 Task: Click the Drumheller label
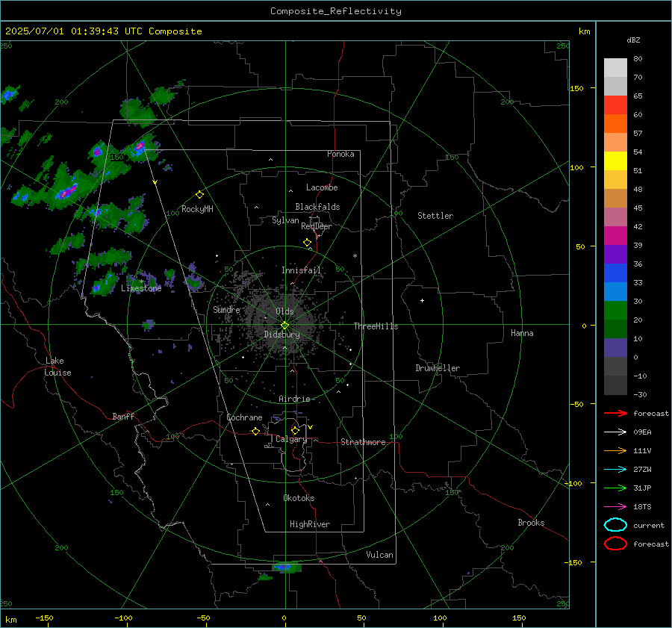click(438, 368)
